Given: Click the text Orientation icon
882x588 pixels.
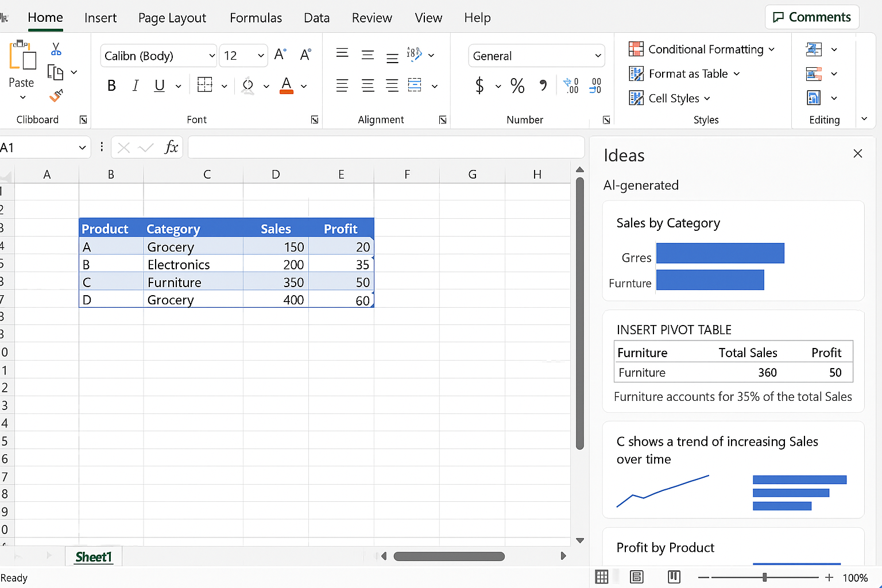Looking at the screenshot, I should point(415,54).
